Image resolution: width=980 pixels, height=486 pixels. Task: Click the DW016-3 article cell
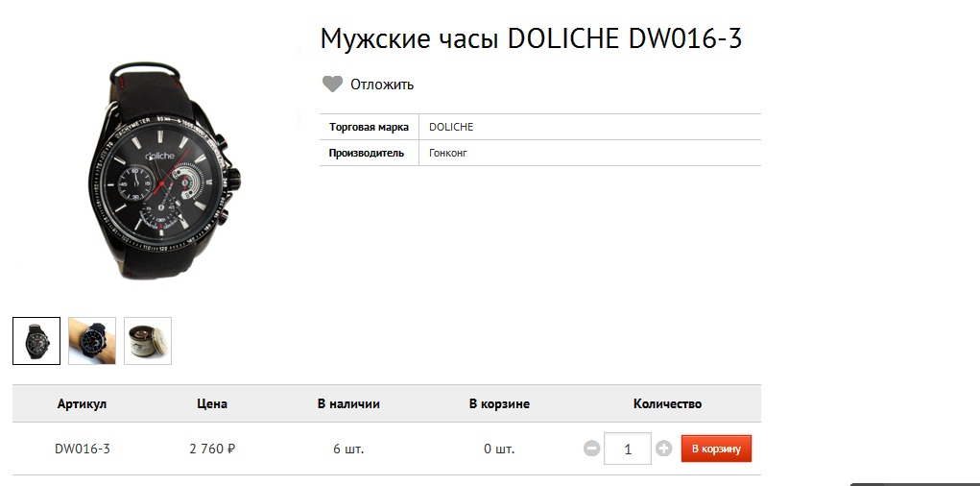[x=83, y=449]
